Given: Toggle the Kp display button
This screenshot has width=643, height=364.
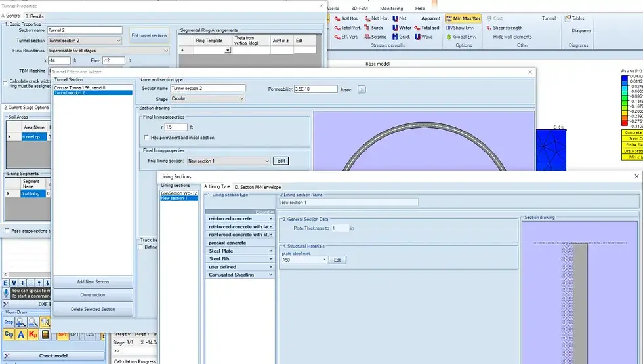Looking at the screenshot, I should [x=33, y=334].
